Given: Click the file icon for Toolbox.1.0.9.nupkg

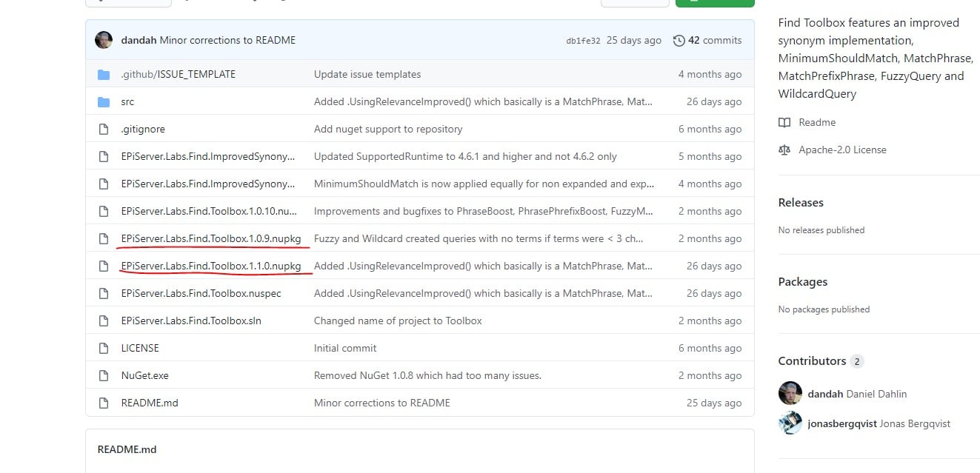Looking at the screenshot, I should tap(104, 238).
